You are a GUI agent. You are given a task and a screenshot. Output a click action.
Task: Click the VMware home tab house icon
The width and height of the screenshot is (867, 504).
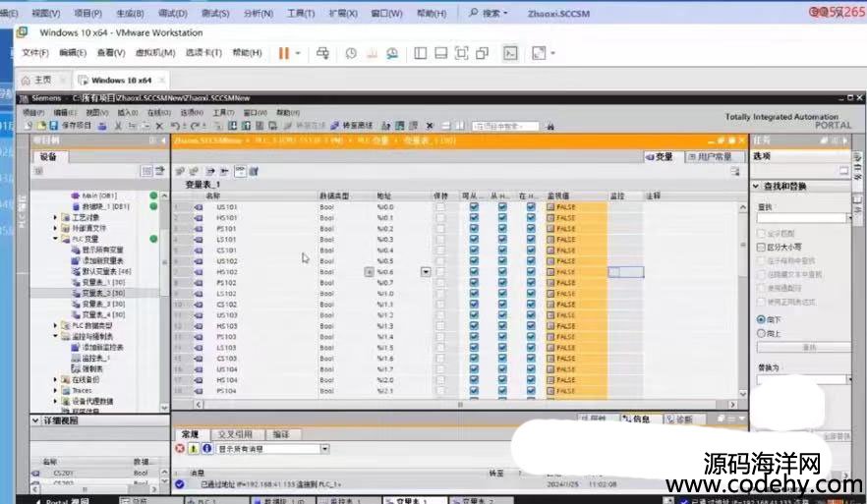pyautogui.click(x=26, y=81)
